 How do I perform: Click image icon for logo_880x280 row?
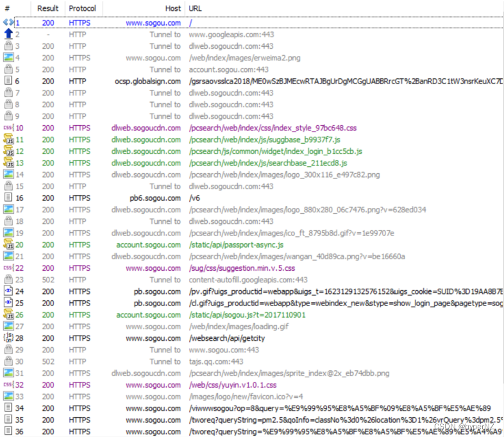8,209
